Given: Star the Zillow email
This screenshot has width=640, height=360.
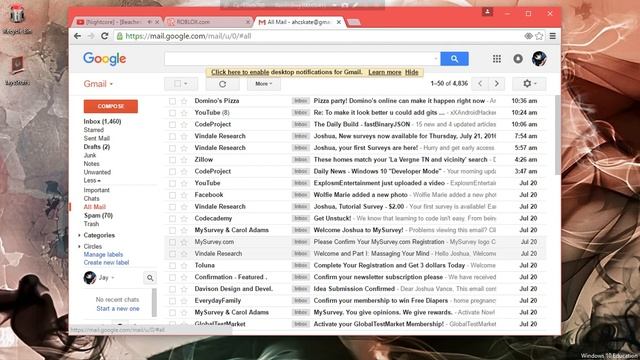Looking at the screenshot, I should (184, 160).
